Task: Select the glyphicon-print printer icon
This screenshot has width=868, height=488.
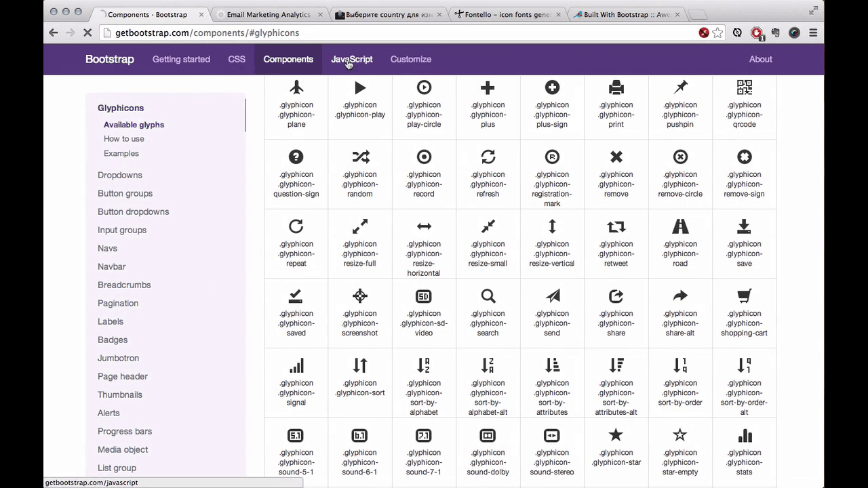Action: 616,87
